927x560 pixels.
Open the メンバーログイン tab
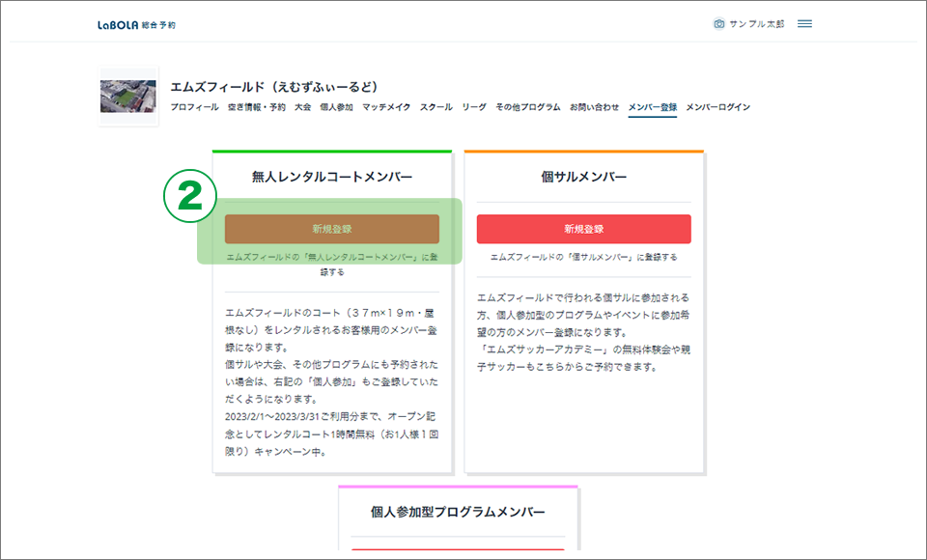(x=717, y=107)
